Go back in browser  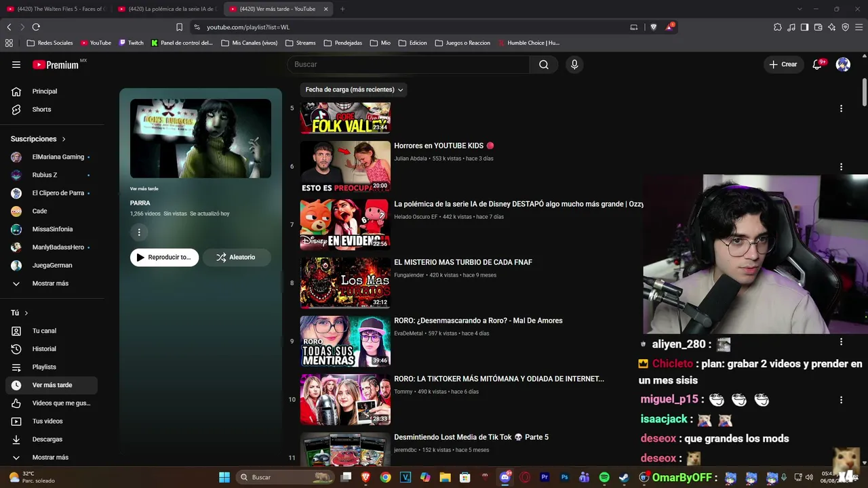[x=9, y=27]
